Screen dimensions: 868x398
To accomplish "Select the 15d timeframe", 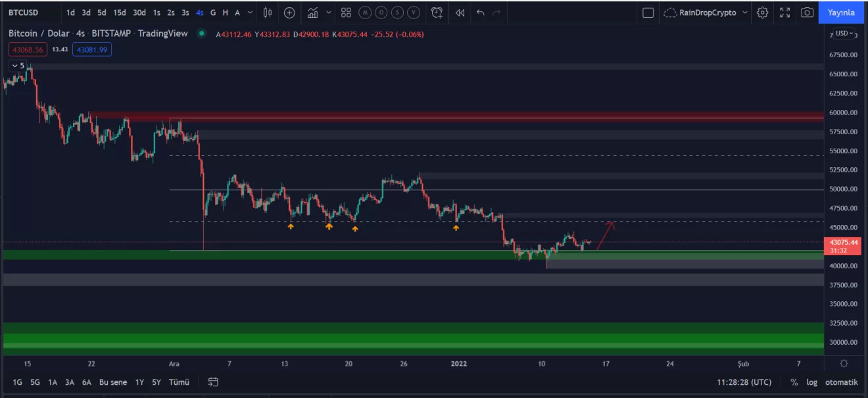I will pos(119,12).
